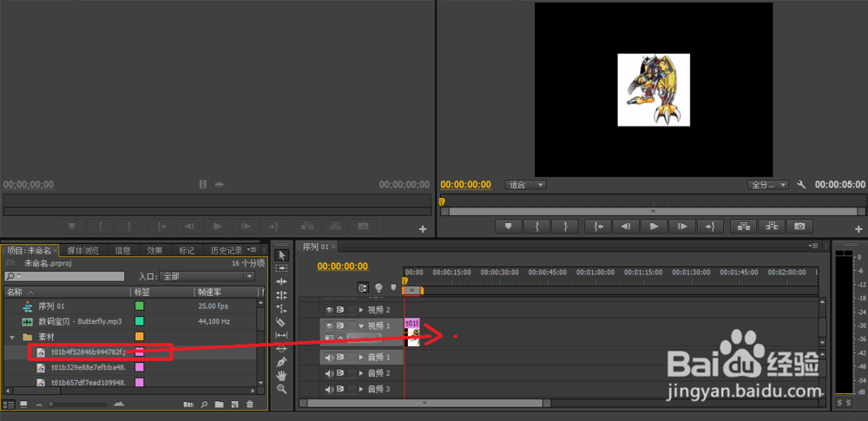Select the Slip tool
868x421 pixels.
(282, 335)
